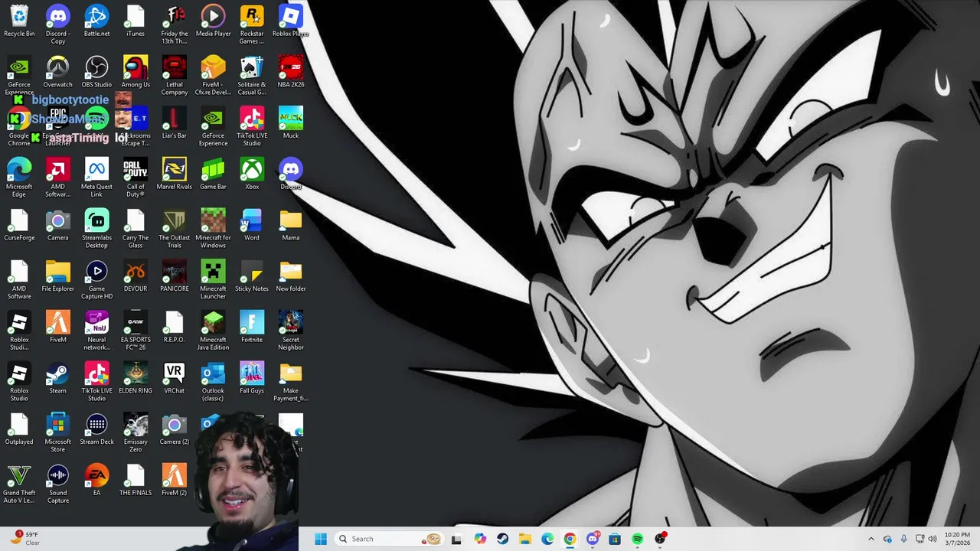Open the New folder icon
Screen dimensions: 980x551
coord(291,276)
